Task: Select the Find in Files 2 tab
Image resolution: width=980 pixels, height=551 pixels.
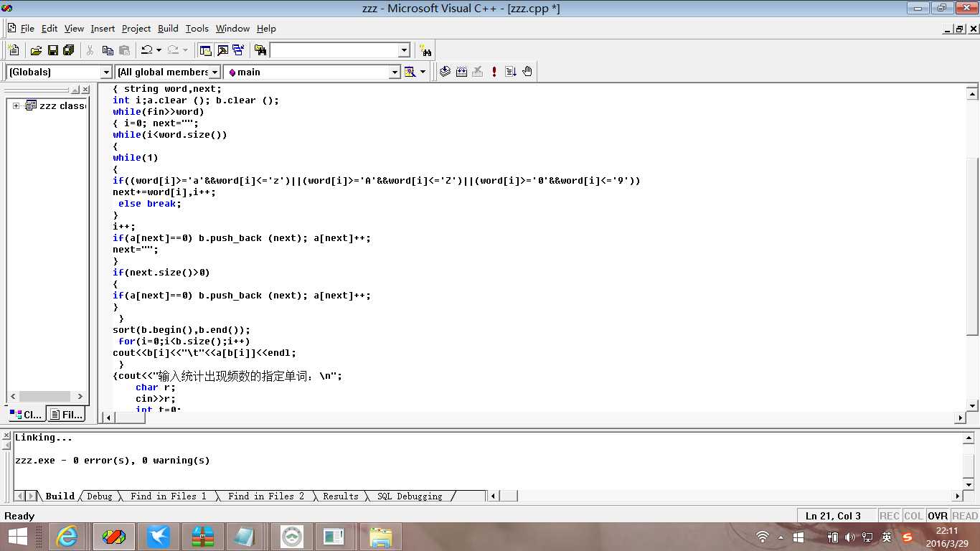Action: 266,496
